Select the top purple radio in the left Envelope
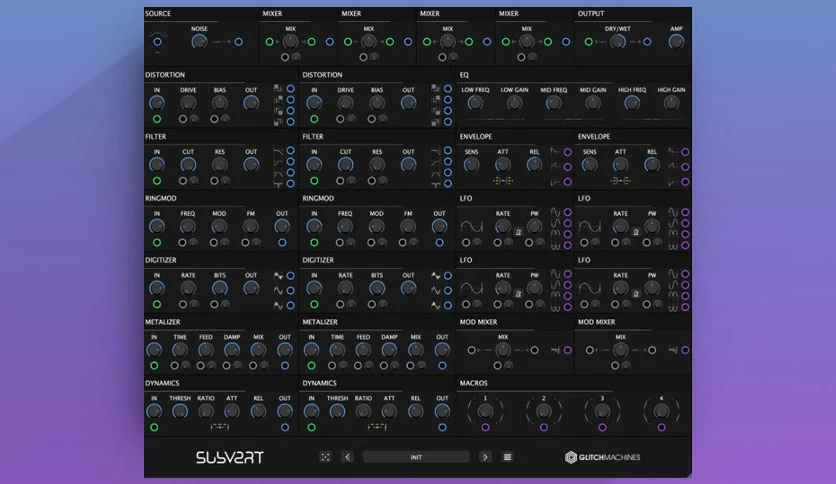 568,152
